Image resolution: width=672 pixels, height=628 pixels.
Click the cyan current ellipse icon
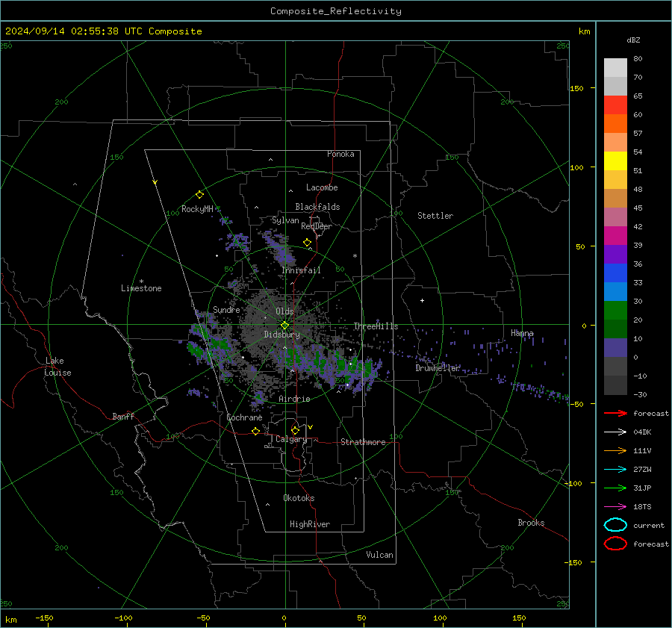click(615, 525)
